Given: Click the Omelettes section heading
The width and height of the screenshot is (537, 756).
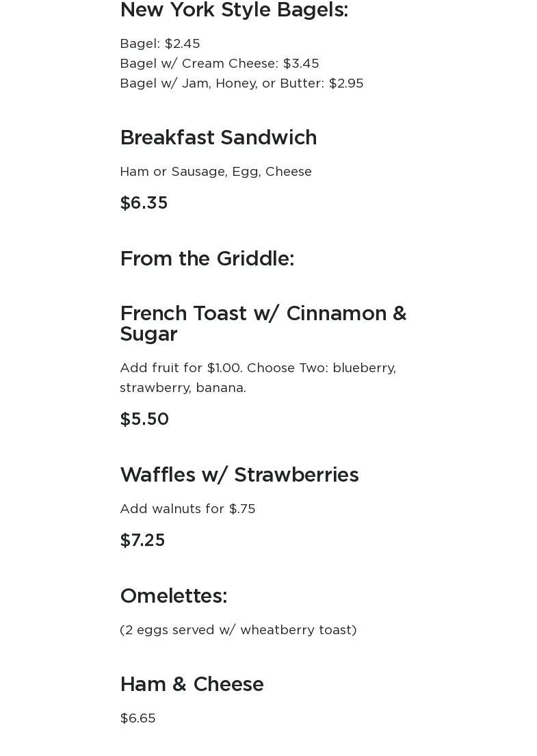Looking at the screenshot, I should point(173,596).
